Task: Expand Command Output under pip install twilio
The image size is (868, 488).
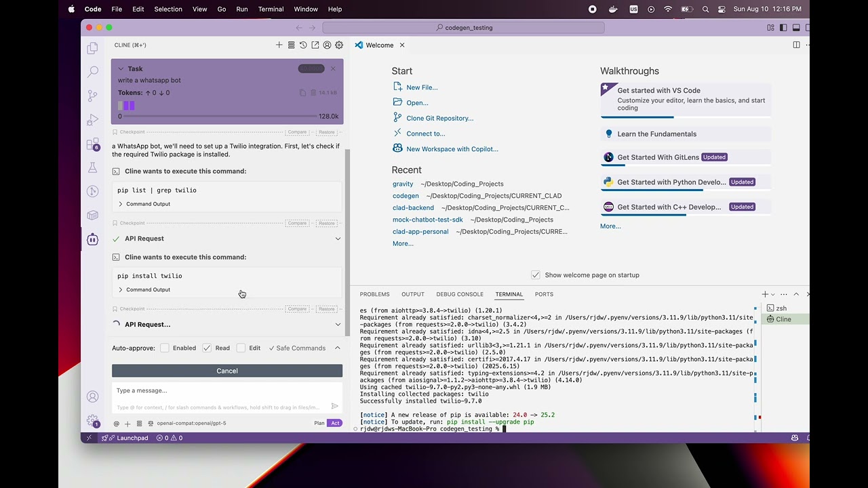Action: 144,289
